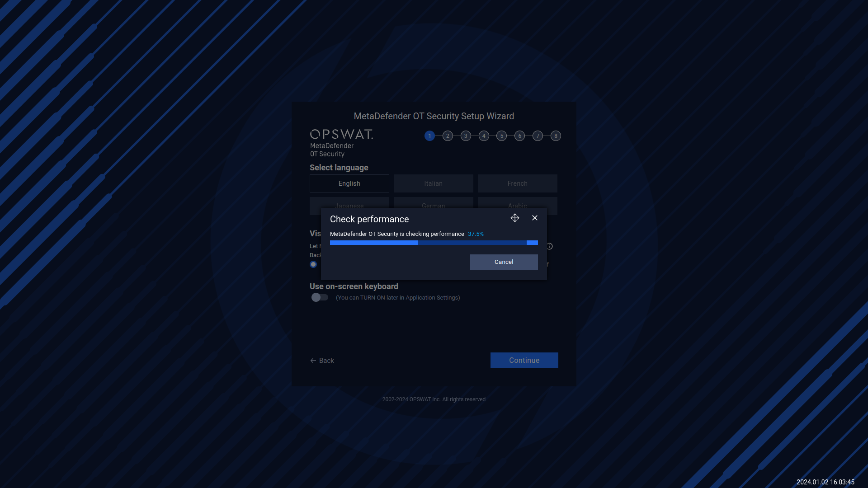Select French language
This screenshot has width=868, height=488.
518,183
